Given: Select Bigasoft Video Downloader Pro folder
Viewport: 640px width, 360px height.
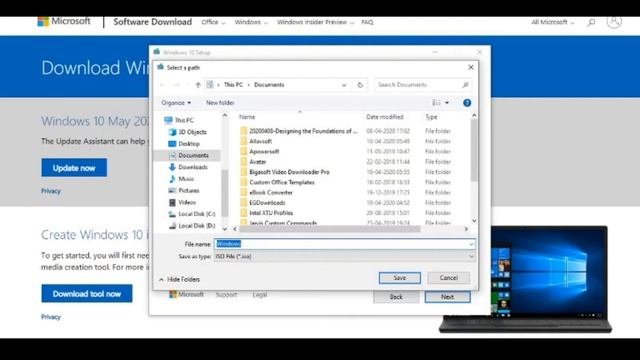Looking at the screenshot, I should pyautogui.click(x=289, y=172).
